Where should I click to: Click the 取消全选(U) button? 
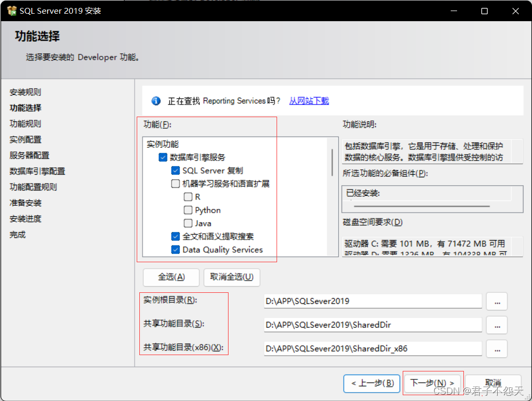(x=232, y=277)
